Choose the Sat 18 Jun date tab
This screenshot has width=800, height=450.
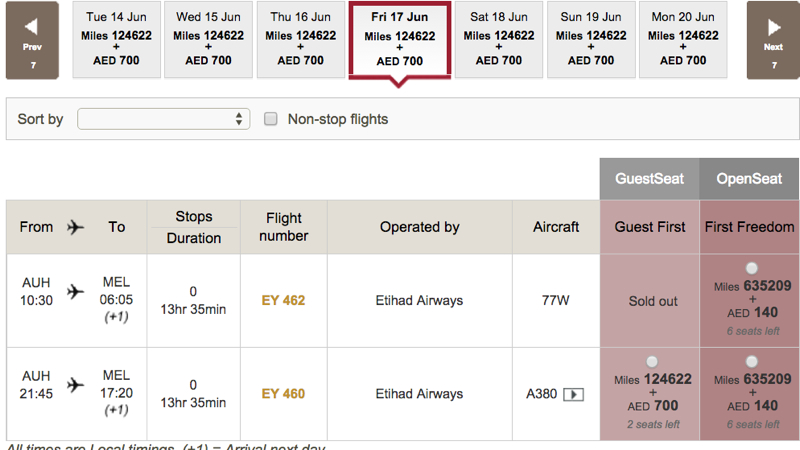(x=498, y=39)
